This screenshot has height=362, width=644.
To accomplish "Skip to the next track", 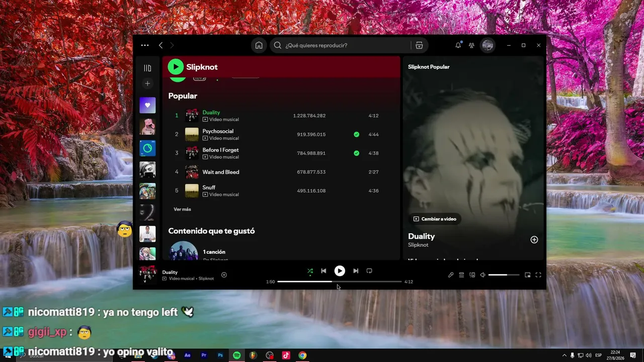I will [x=356, y=271].
